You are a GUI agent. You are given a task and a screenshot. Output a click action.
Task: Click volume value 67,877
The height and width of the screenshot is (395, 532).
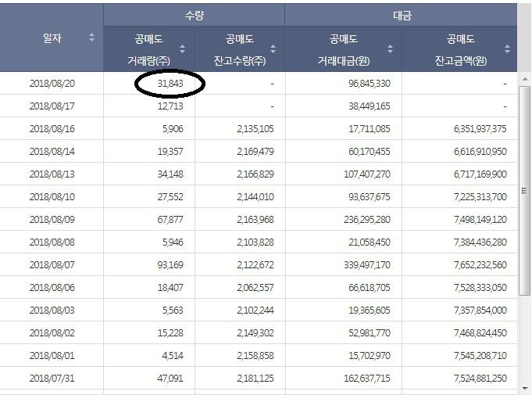(x=170, y=220)
